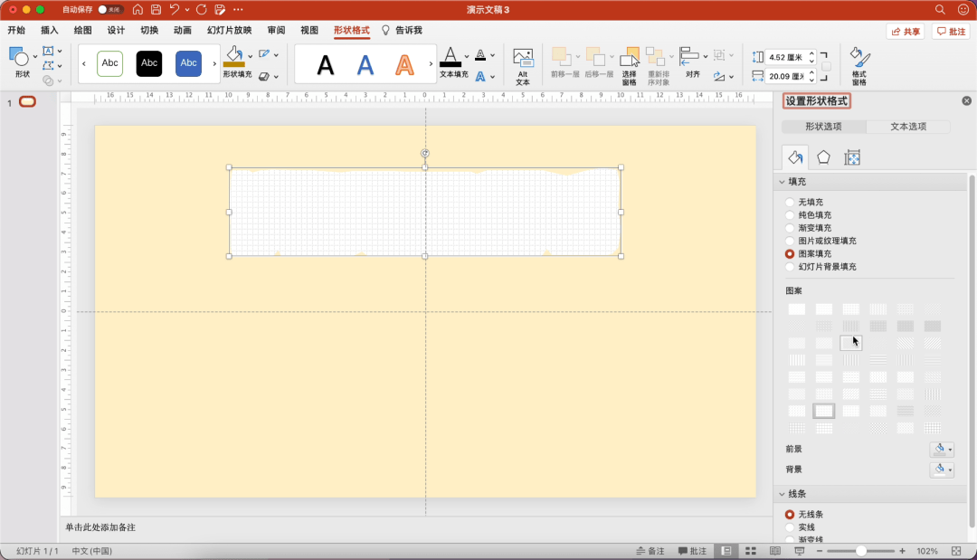
Task: Open the 选择窗格 selection pane
Action: coord(630,66)
